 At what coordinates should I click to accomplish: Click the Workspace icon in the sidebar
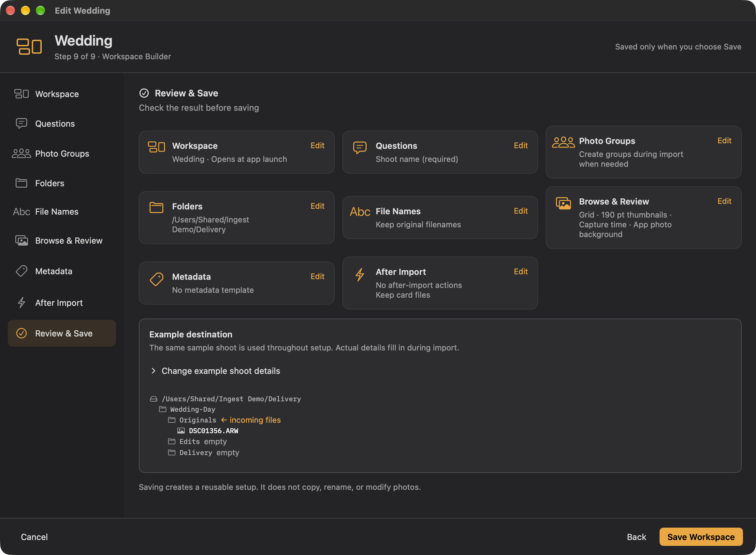point(22,94)
